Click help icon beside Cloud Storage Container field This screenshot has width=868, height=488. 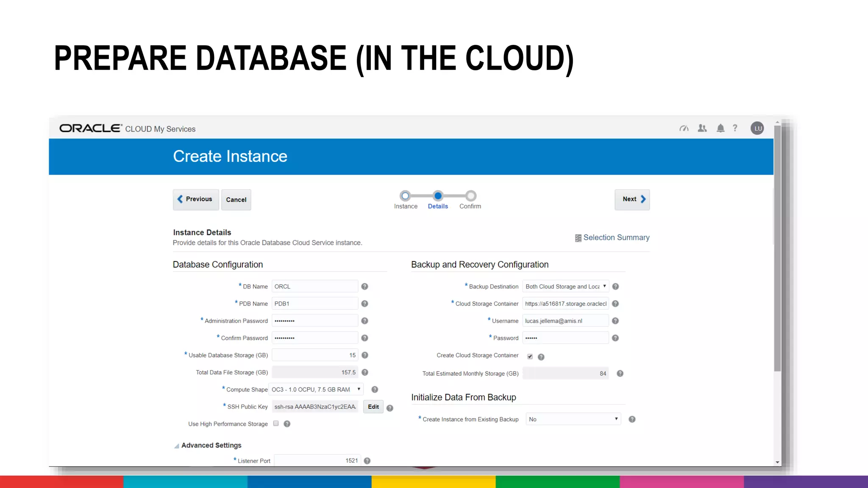coord(616,304)
